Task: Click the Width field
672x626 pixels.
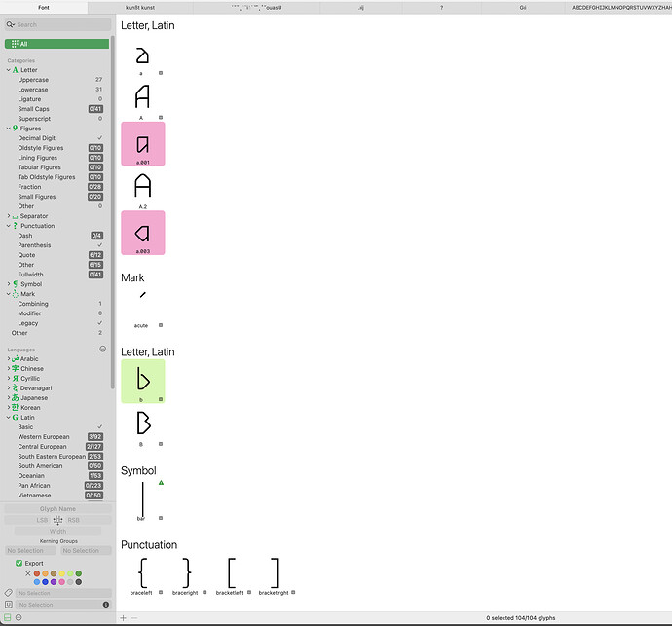Action: 57,532
